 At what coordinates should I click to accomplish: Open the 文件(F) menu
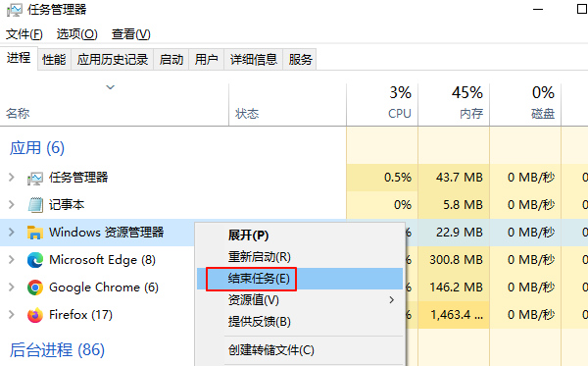(24, 34)
